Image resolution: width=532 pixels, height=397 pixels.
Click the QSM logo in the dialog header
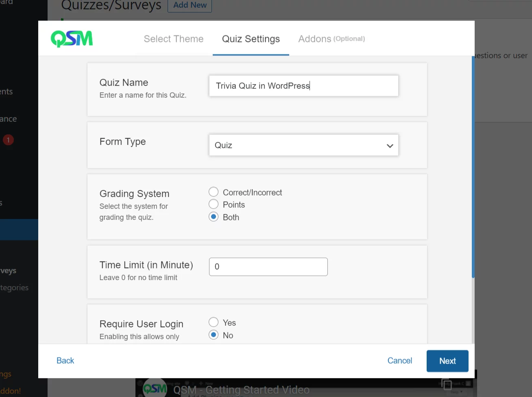click(72, 39)
